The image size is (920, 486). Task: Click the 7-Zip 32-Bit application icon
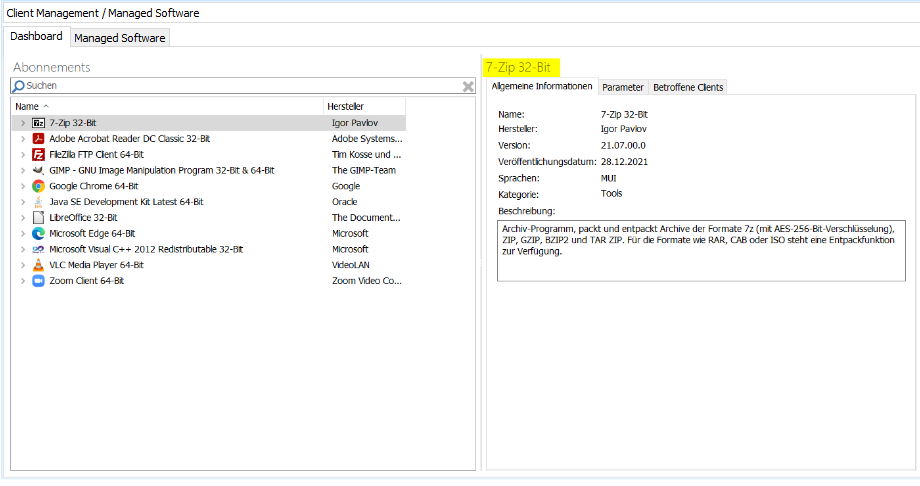[38, 123]
